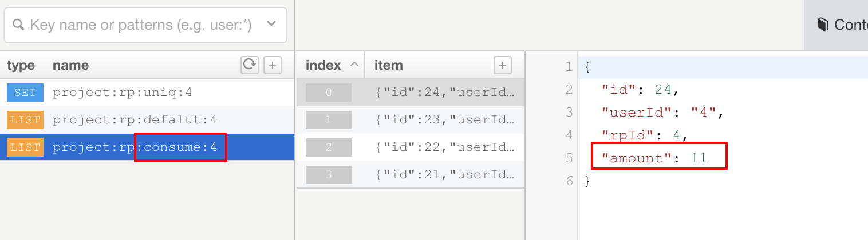Add a new key with plus icon

(x=273, y=65)
